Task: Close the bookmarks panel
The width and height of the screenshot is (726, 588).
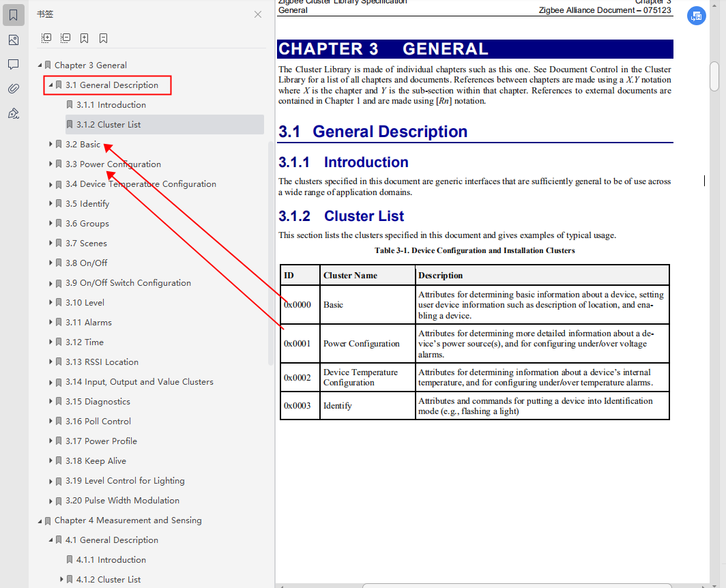Action: point(257,14)
